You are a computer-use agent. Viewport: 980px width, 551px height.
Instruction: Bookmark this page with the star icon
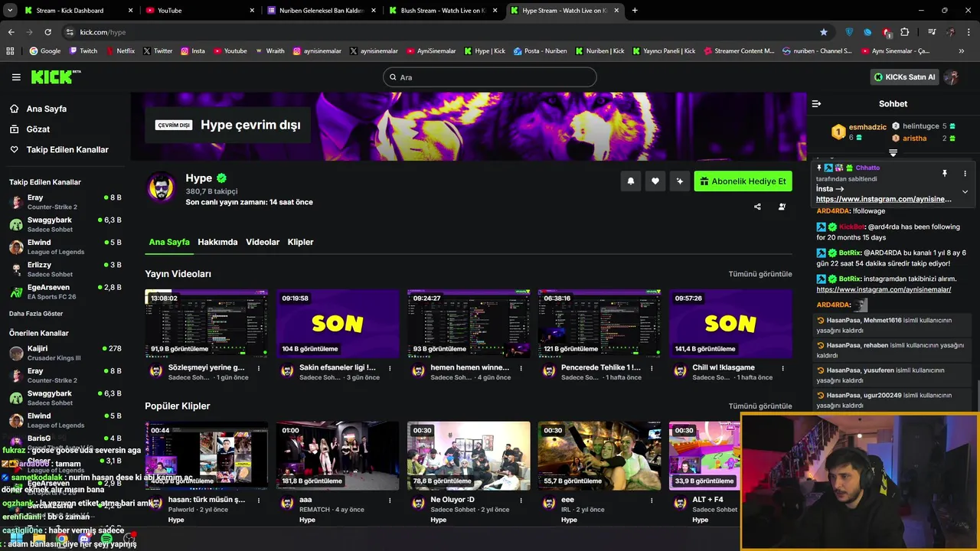click(824, 32)
